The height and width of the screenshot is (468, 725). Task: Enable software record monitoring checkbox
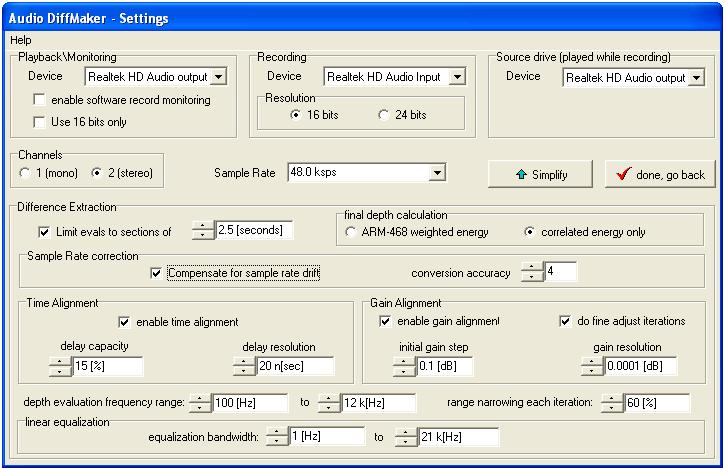39,99
